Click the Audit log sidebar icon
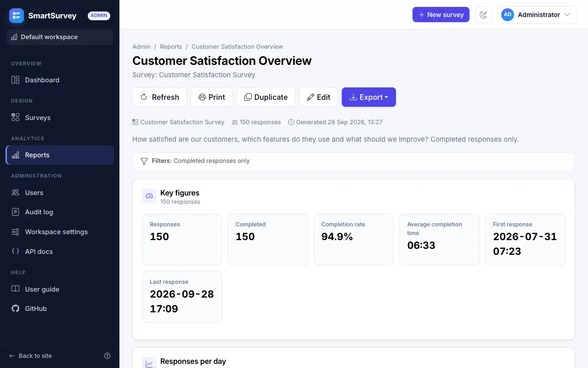Image resolution: width=588 pixels, height=368 pixels. pyautogui.click(x=16, y=212)
